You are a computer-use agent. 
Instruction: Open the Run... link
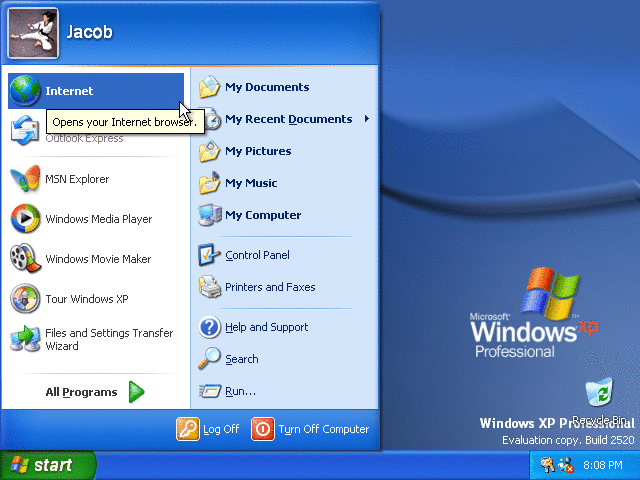point(240,391)
